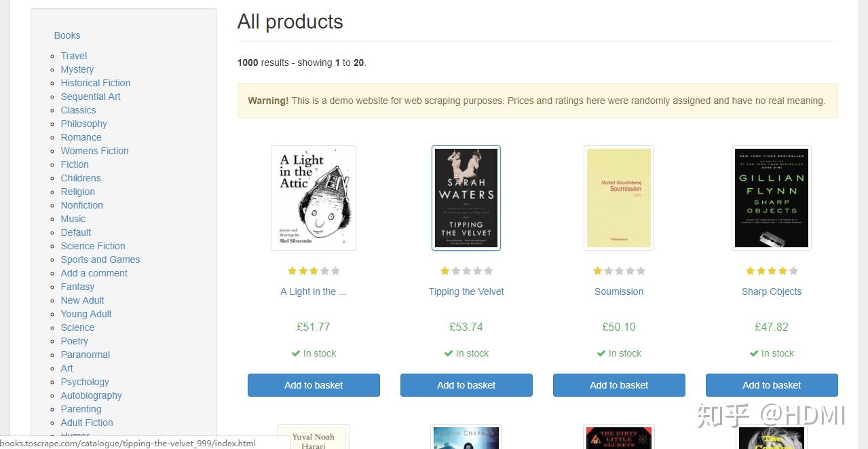Add A Light in the Attic to basket
Image resolution: width=868 pixels, height=449 pixels.
[x=314, y=385]
